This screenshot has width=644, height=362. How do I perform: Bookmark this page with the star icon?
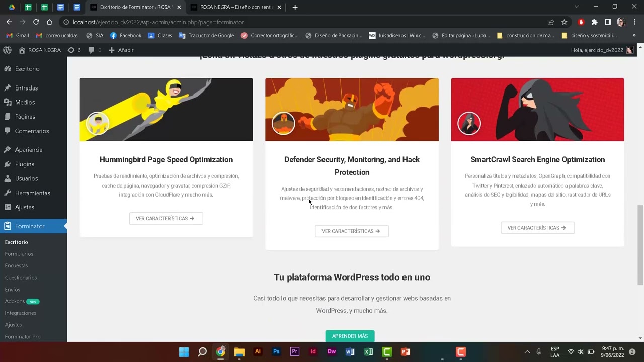pos(565,22)
